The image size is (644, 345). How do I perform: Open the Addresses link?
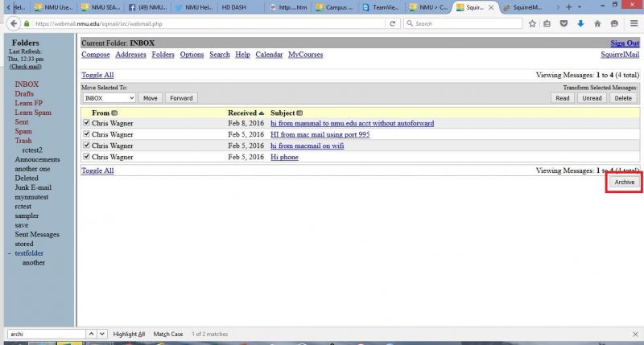pyautogui.click(x=130, y=55)
